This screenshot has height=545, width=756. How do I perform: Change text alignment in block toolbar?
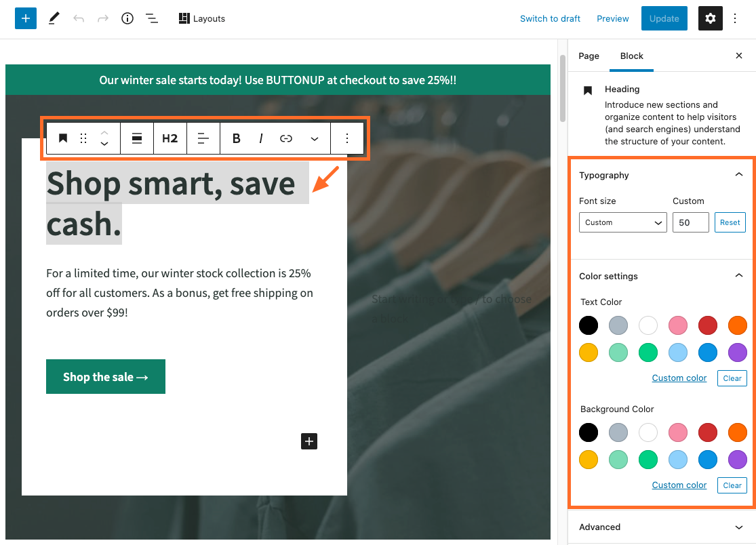click(203, 138)
